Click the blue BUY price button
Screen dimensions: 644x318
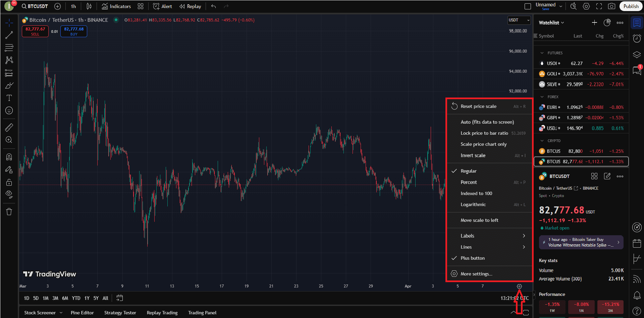74,31
